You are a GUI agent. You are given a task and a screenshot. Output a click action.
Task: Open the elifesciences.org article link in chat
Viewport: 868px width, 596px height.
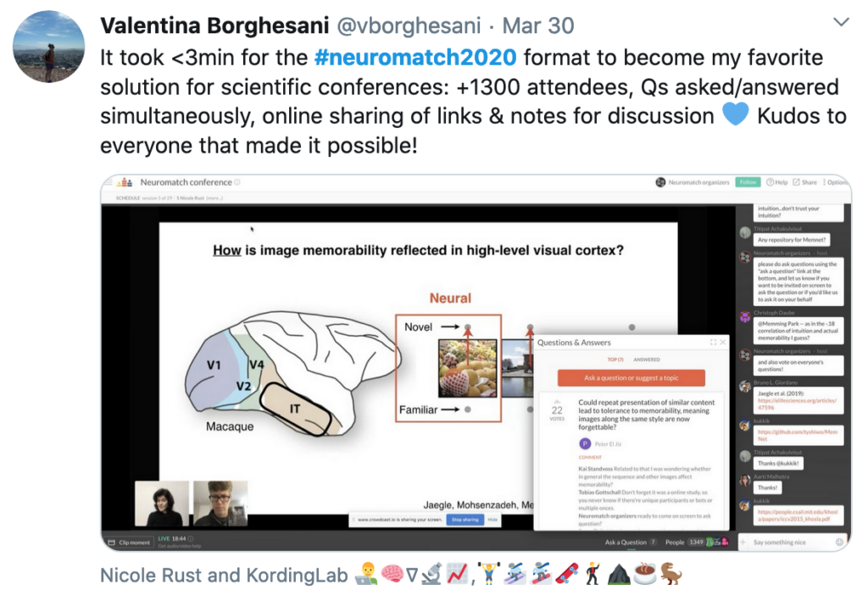click(797, 404)
